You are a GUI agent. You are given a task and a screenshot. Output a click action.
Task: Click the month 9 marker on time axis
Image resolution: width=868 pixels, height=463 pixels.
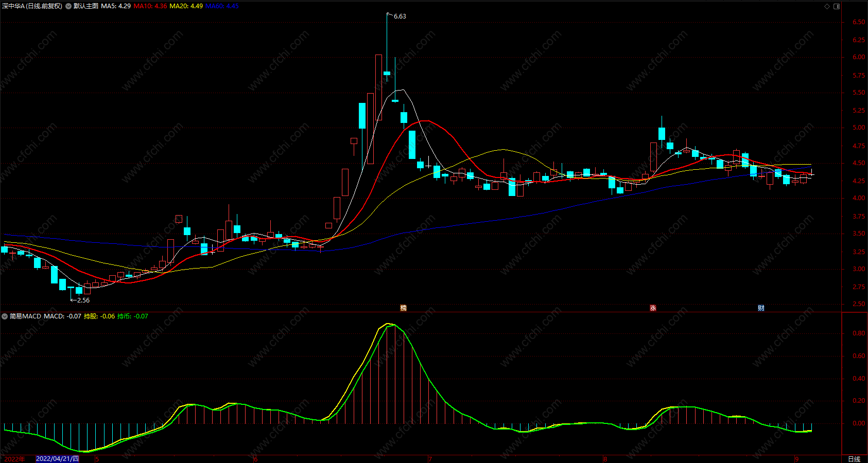796,459
